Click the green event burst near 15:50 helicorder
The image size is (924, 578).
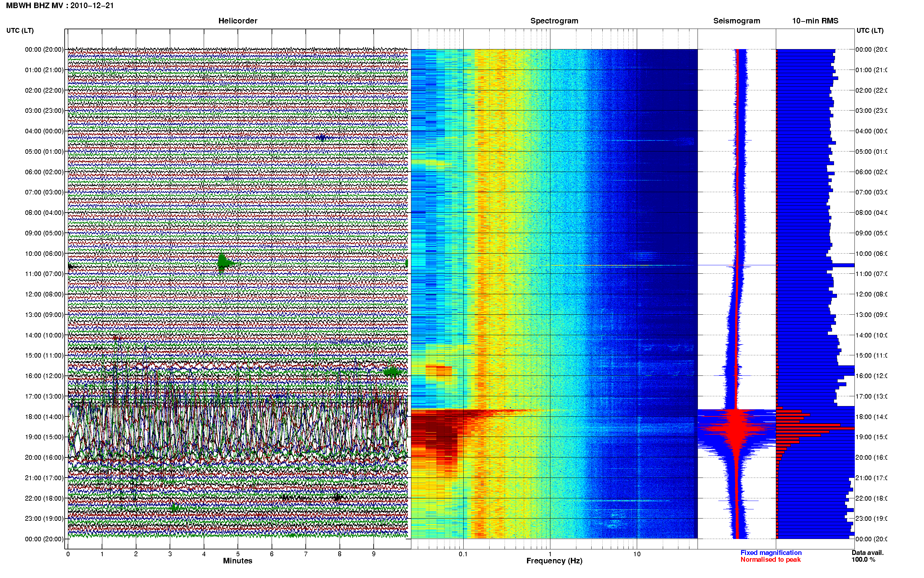tap(392, 371)
